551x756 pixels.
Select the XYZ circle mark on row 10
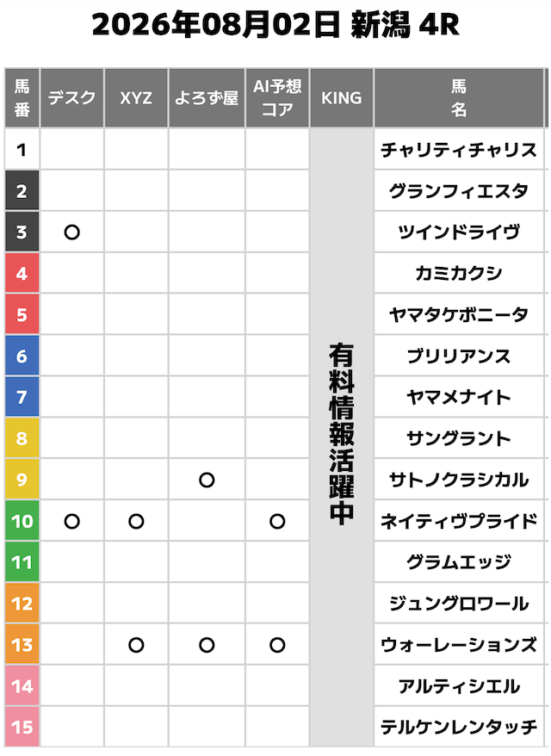[x=136, y=521]
